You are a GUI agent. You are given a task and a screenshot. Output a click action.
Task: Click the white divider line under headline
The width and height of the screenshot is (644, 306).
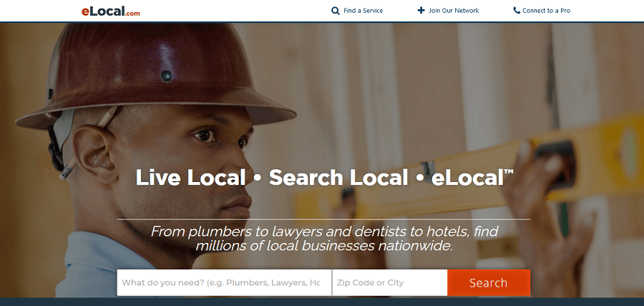[x=323, y=219]
